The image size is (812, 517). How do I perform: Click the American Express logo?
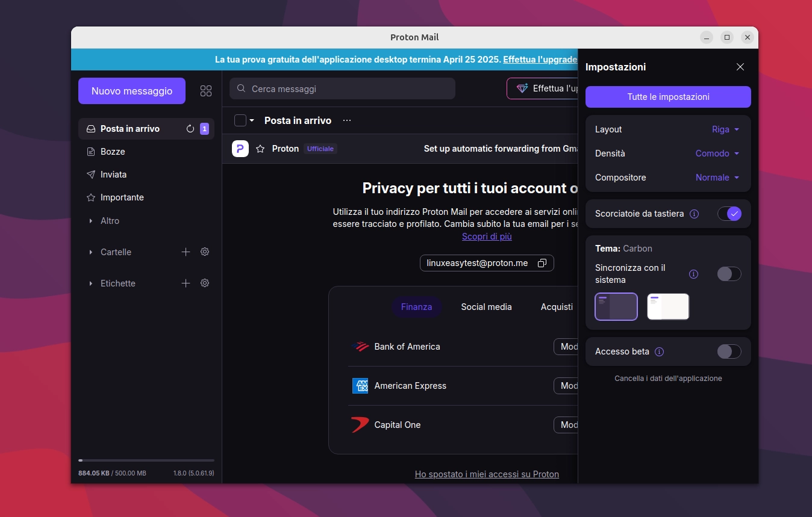pyautogui.click(x=360, y=386)
